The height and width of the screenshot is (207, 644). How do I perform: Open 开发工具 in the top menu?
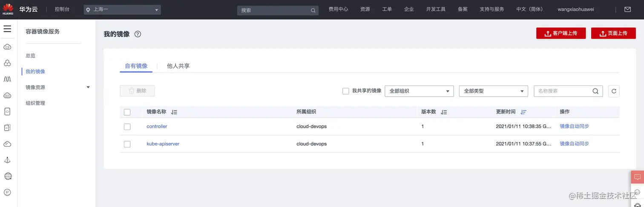pos(436,9)
